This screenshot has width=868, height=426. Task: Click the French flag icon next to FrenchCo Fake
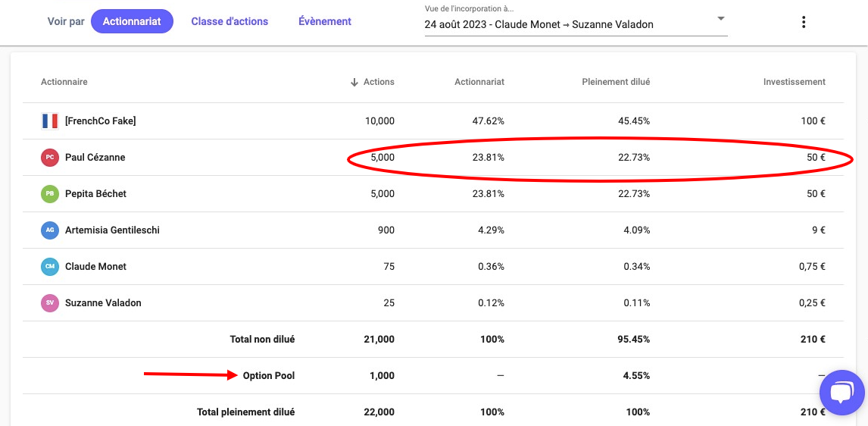pyautogui.click(x=49, y=121)
